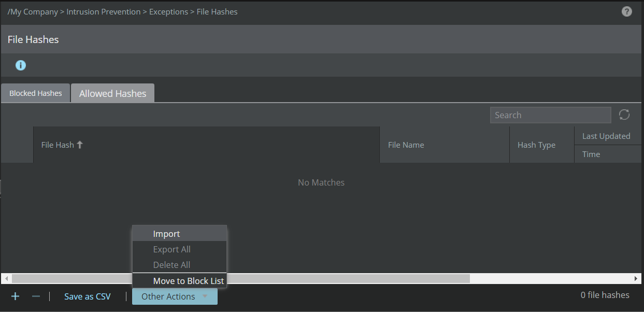Screen dimensions: 644x312
Task: Click the '0 file hashes' count
Action: click(x=605, y=295)
